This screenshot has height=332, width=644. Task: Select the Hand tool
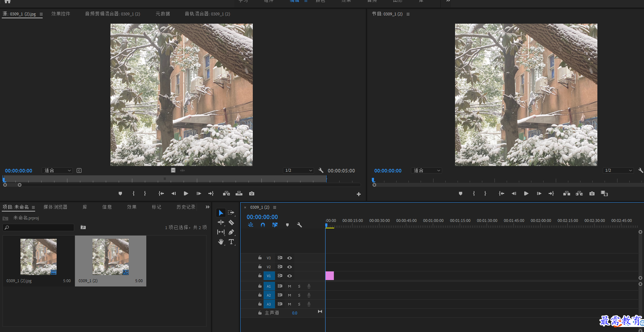[221, 242]
